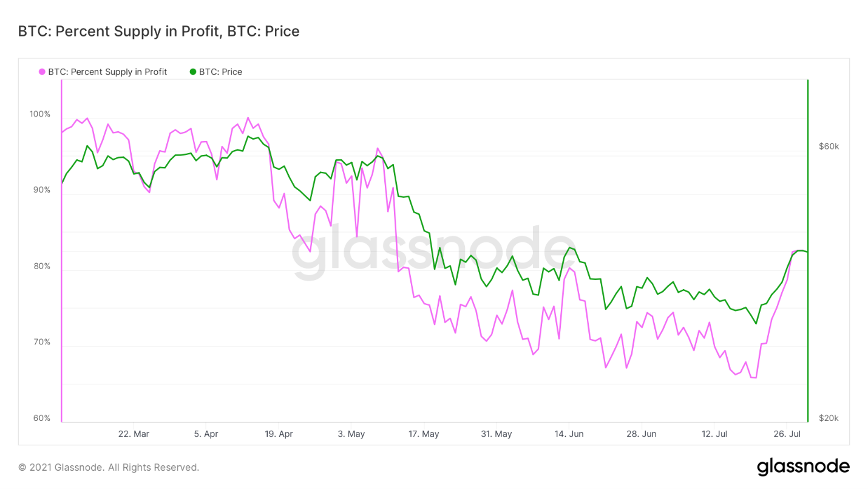Click the green BTC Price legend dot
Image resolution: width=868 pixels, height=489 pixels.
pos(193,72)
